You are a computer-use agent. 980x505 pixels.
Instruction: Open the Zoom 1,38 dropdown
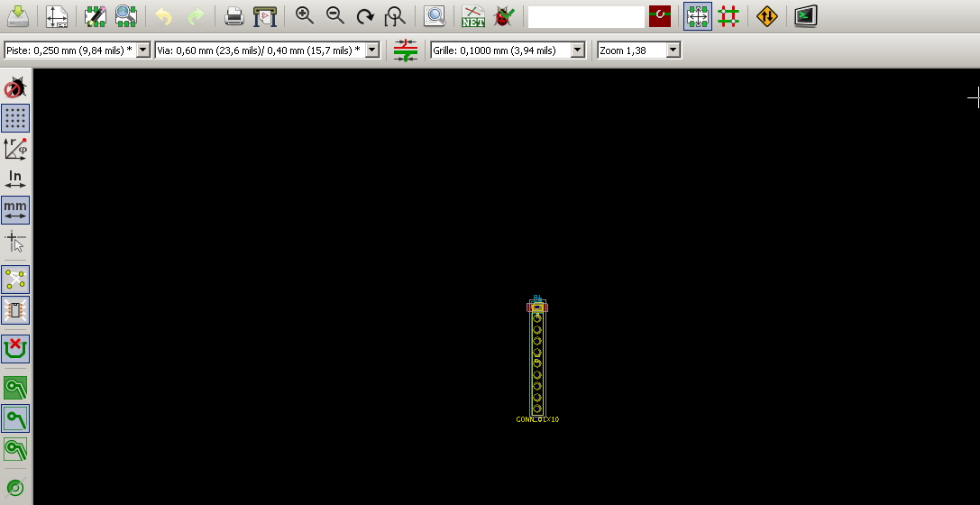673,50
